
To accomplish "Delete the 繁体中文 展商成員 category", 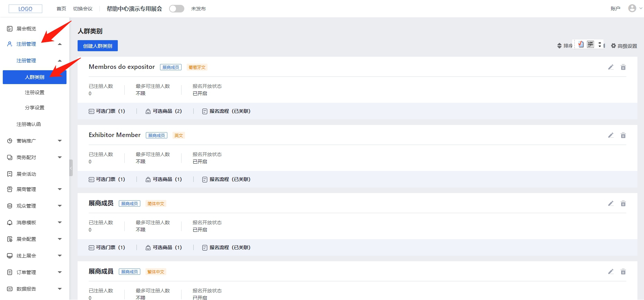I will pyautogui.click(x=623, y=272).
